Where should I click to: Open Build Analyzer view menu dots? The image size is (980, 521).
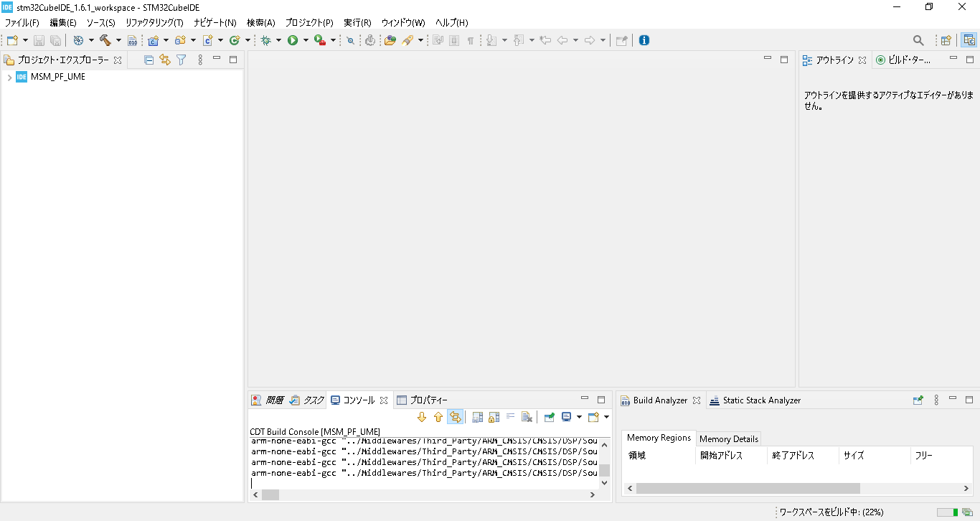pos(936,400)
